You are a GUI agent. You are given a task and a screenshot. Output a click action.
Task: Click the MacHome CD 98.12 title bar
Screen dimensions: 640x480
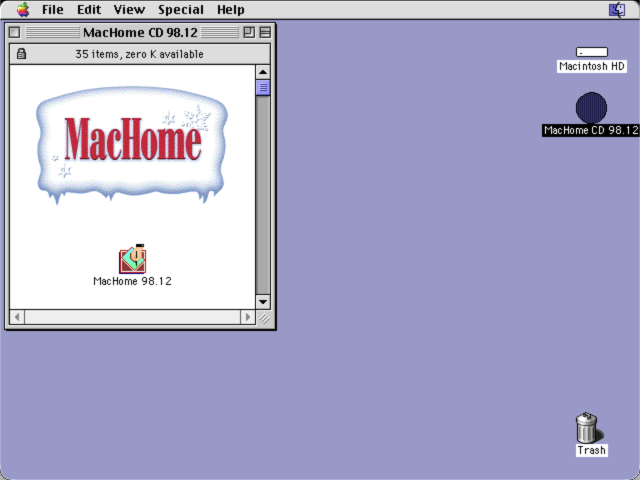[140, 32]
